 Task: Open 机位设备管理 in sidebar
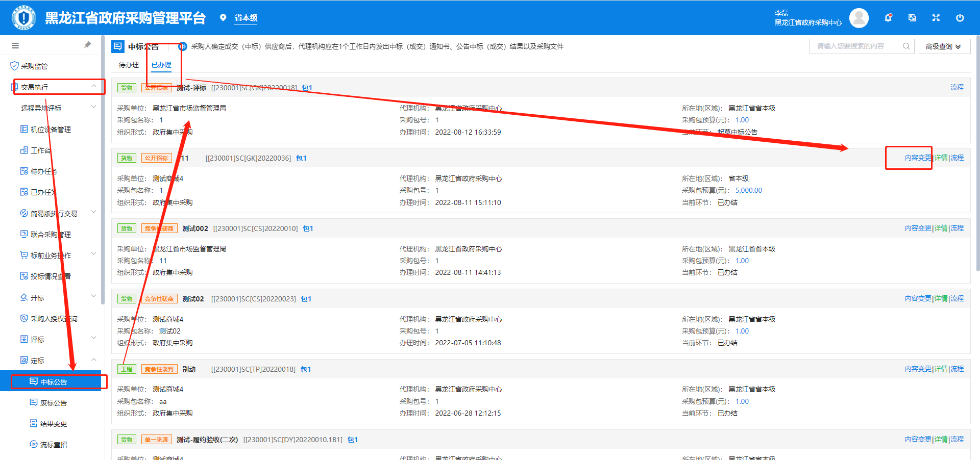click(51, 130)
